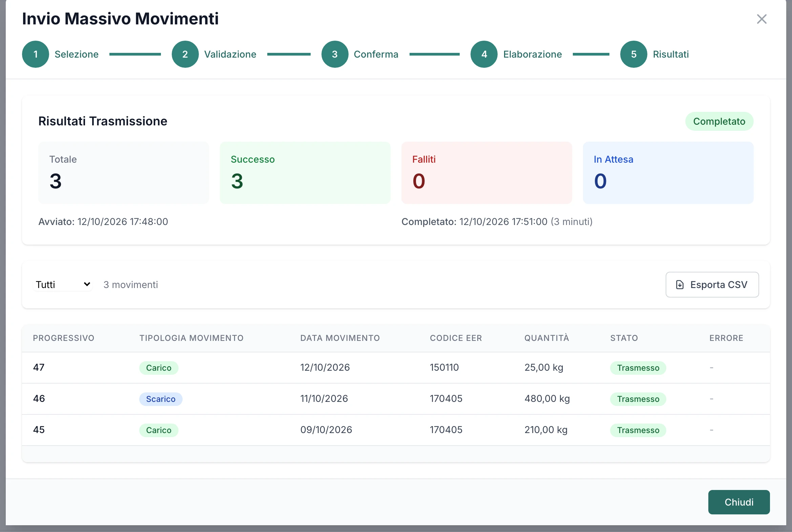Click quantity 25,00 kg
This screenshot has width=792, height=532.
(544, 367)
